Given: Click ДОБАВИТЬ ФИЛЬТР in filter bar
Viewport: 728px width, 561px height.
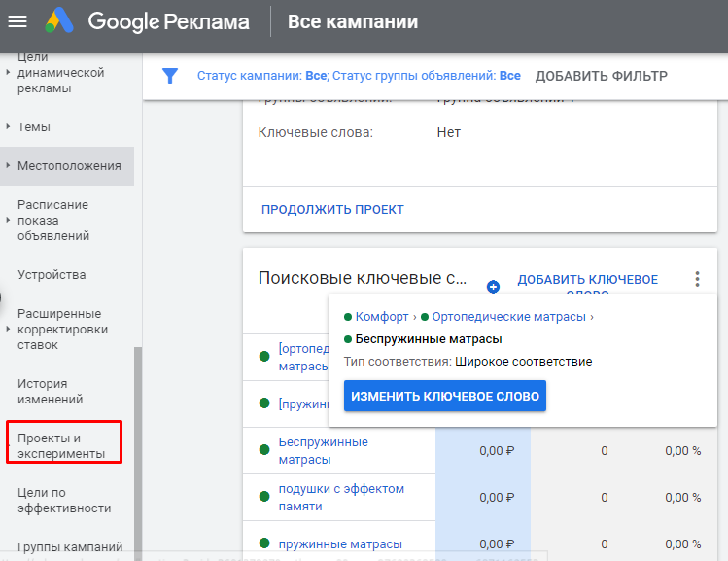Looking at the screenshot, I should point(601,76).
